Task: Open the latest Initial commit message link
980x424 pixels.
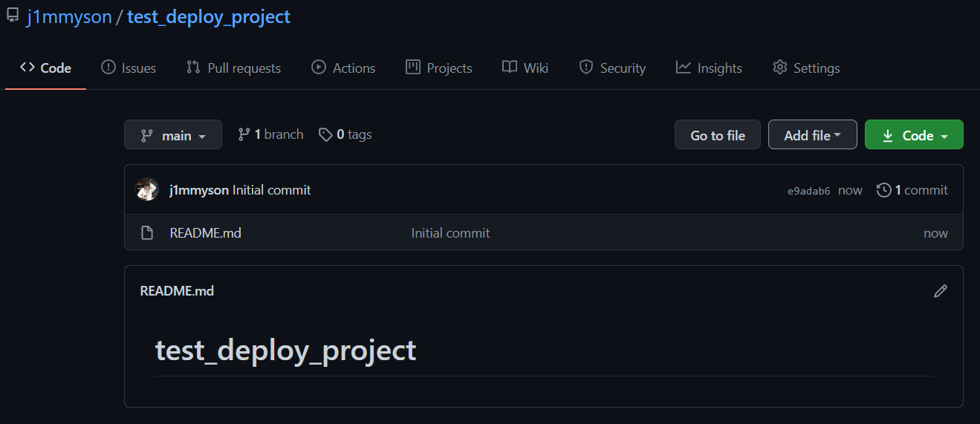Action: click(272, 190)
